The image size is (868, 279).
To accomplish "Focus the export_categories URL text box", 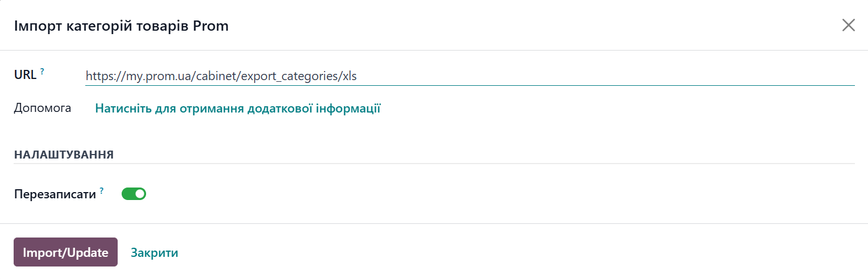I will (x=470, y=76).
